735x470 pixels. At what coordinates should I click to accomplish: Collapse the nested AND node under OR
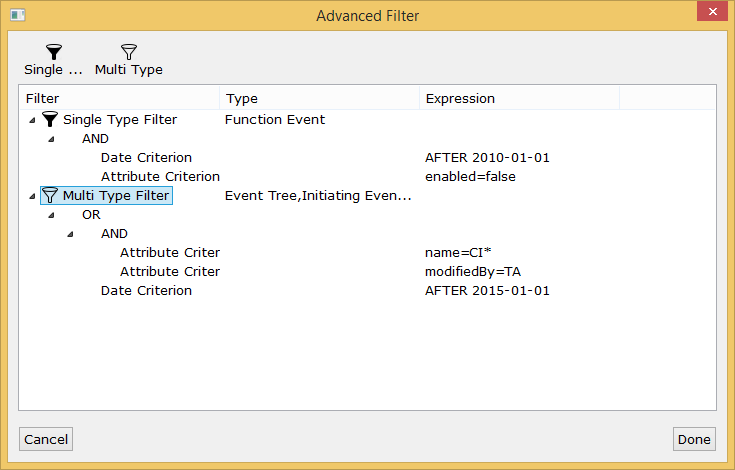(70, 234)
